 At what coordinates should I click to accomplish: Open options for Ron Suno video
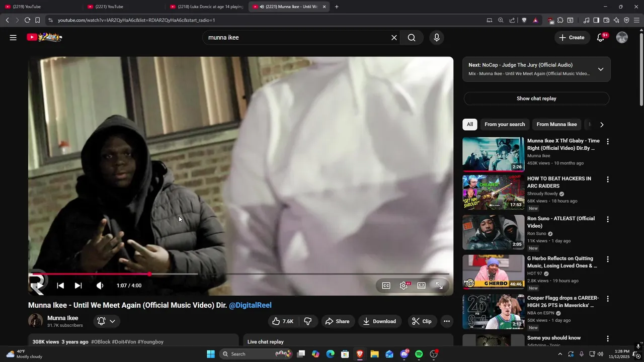point(607,219)
